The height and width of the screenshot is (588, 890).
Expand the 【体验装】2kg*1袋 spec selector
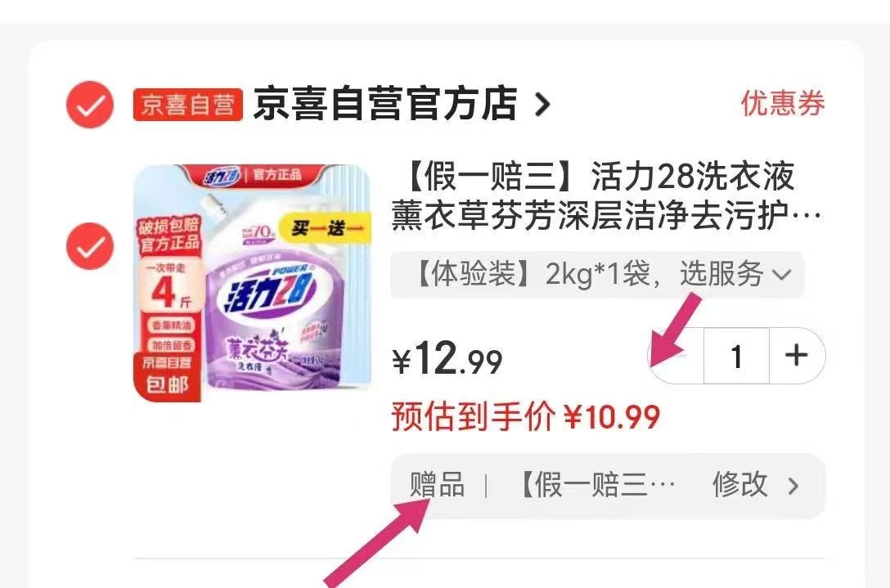[x=597, y=275]
